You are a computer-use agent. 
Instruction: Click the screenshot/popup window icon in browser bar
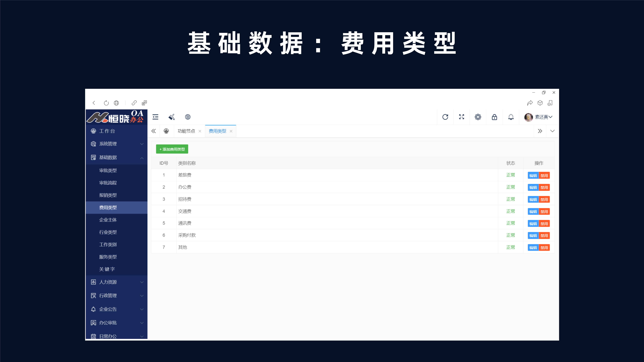144,103
